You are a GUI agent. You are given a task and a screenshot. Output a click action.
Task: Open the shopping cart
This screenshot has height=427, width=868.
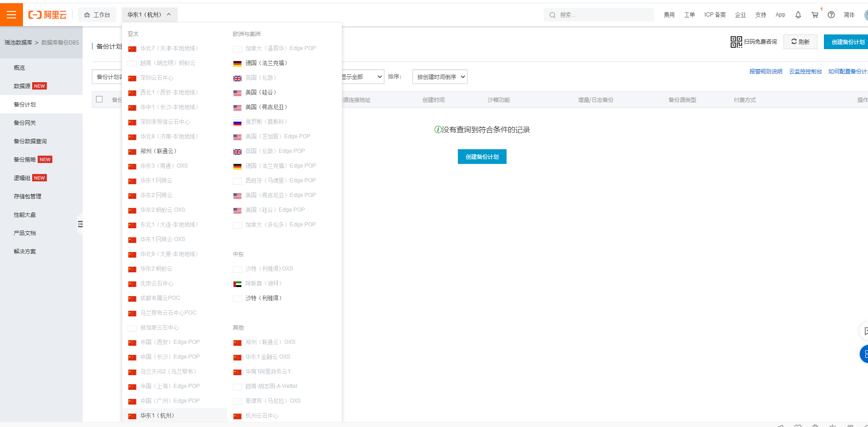(815, 15)
